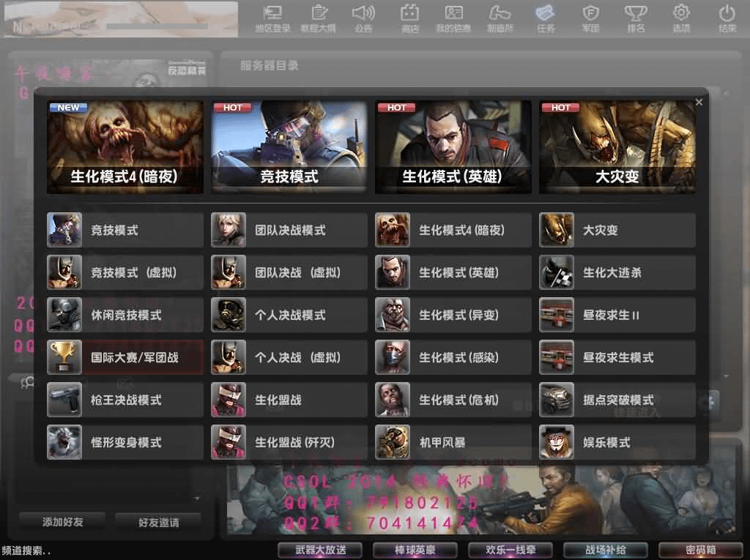Select the 竞技模式 (虚拟) mode row

point(125,272)
